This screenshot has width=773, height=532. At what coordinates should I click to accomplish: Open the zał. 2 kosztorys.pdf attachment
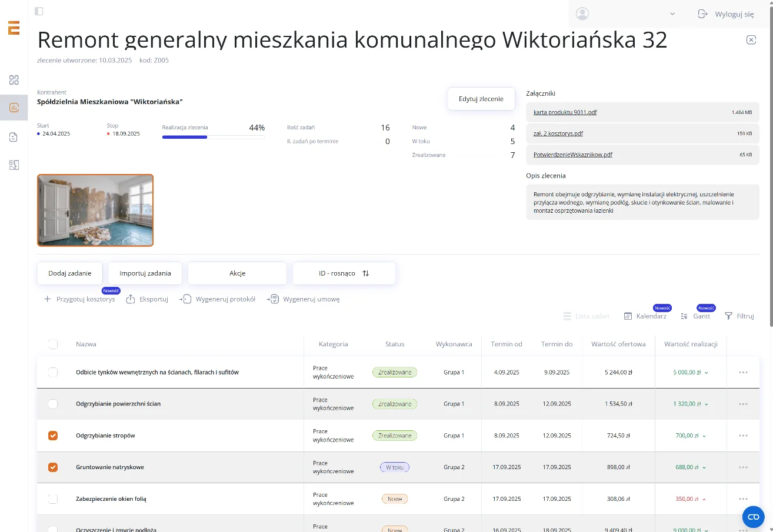pyautogui.click(x=558, y=133)
